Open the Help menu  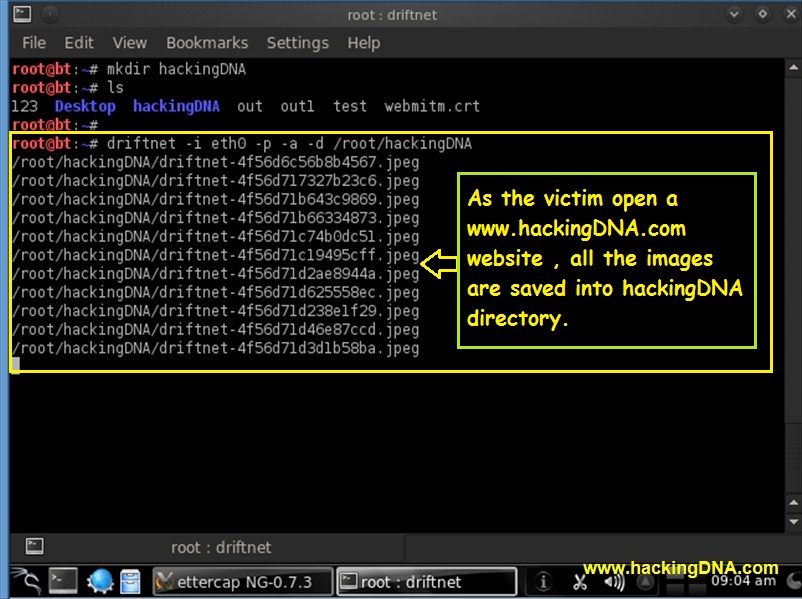point(363,43)
